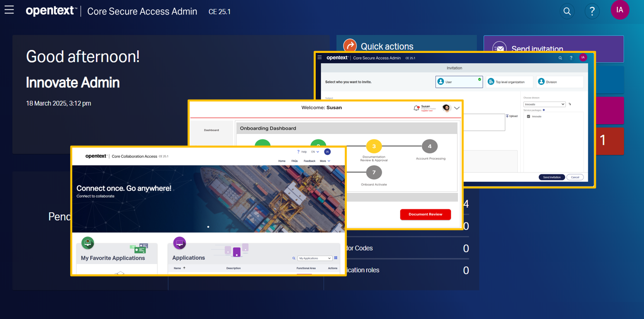Click Send invitation button in the Invitation window

coord(552,177)
